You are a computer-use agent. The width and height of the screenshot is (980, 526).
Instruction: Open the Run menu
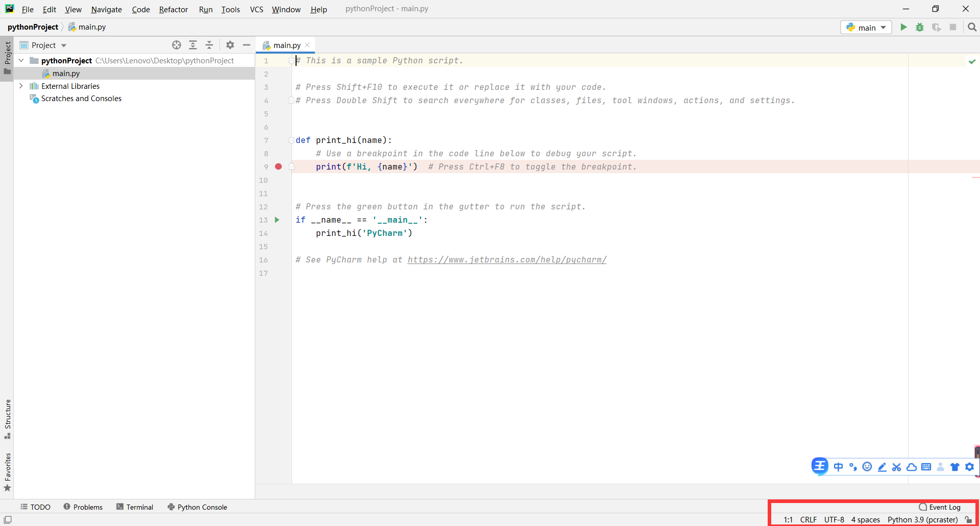point(206,9)
